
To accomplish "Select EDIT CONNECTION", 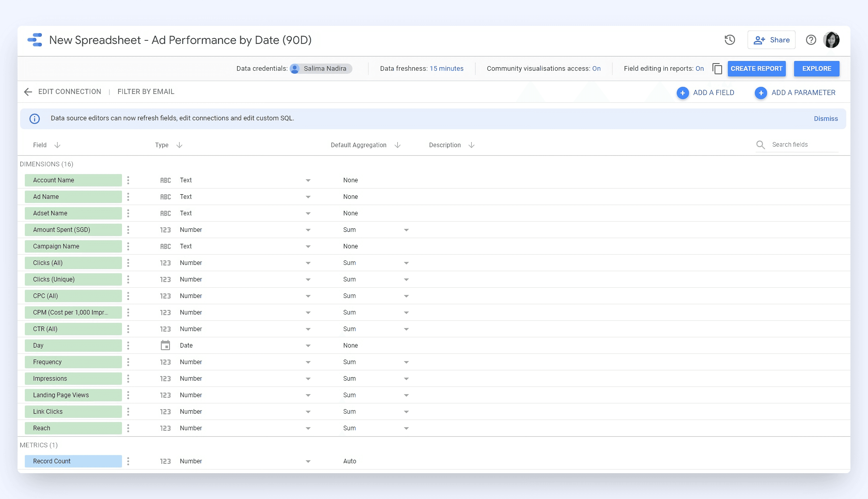I will click(70, 92).
